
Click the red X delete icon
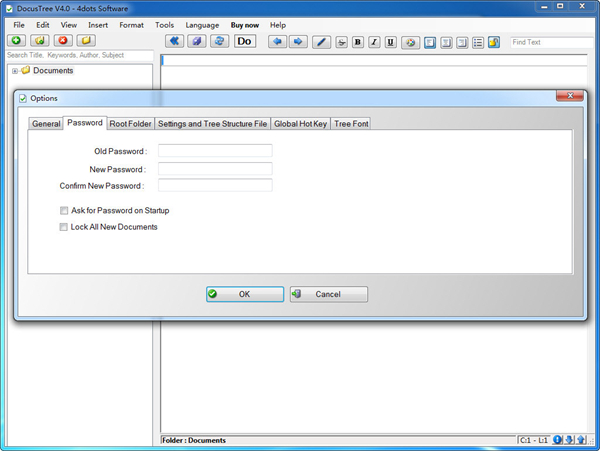tap(63, 41)
